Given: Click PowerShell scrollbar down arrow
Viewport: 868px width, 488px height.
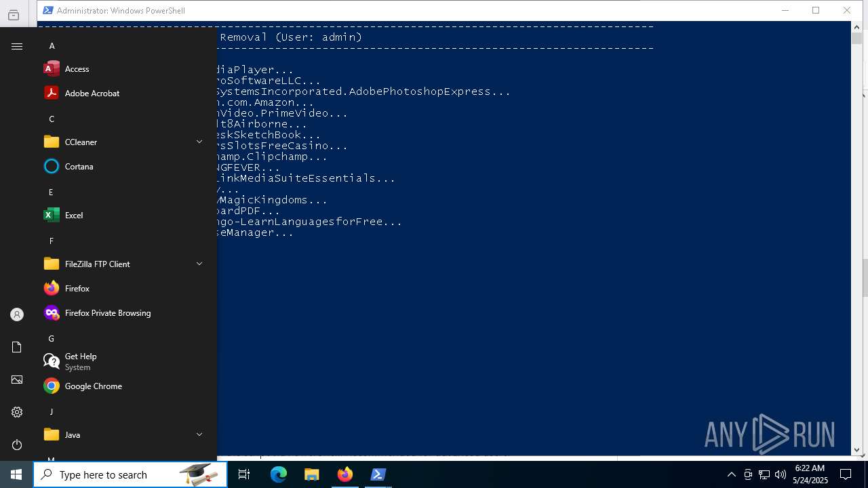Looking at the screenshot, I should click(857, 449).
